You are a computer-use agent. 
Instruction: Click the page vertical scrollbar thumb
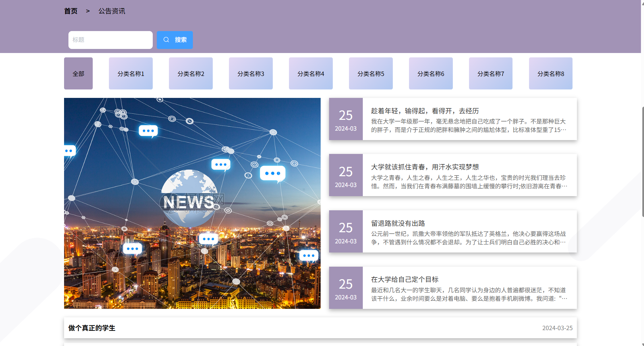pyautogui.click(x=643, y=162)
